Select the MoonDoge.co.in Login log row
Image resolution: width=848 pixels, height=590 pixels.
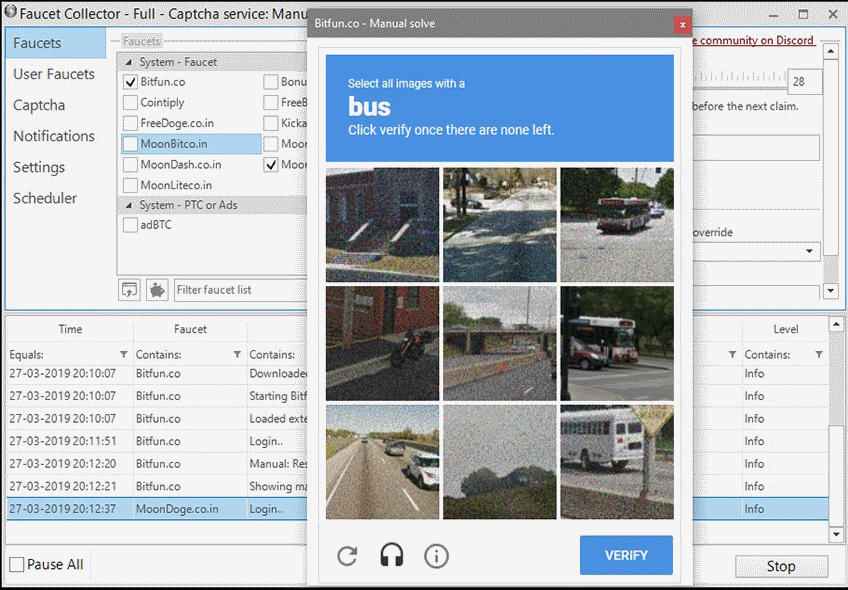(157, 509)
